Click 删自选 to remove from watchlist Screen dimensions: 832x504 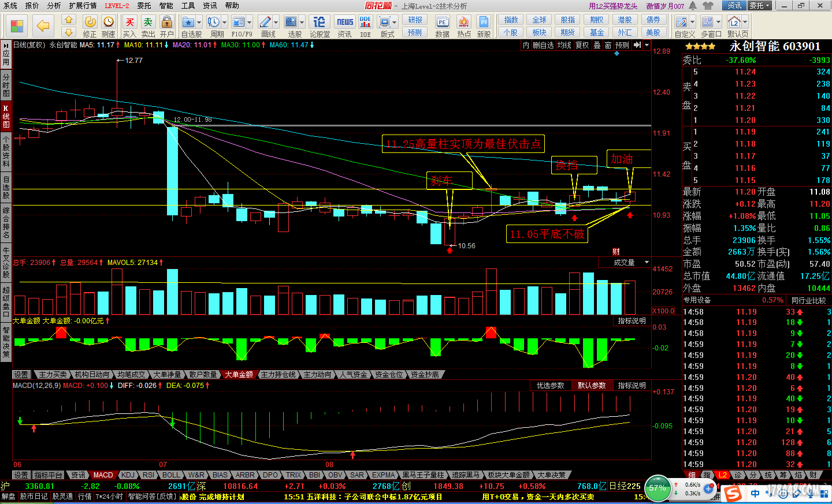point(543,45)
